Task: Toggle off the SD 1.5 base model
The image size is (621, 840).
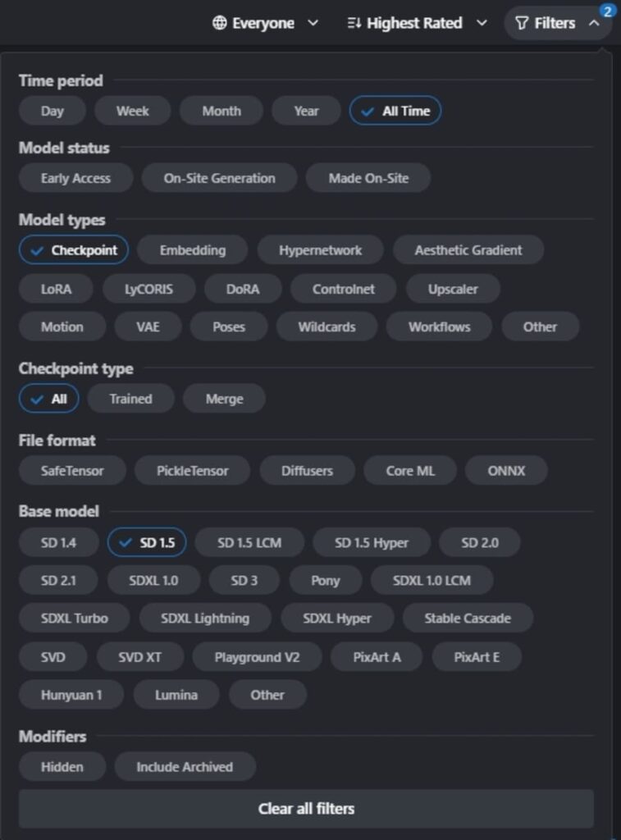Action: 147,543
